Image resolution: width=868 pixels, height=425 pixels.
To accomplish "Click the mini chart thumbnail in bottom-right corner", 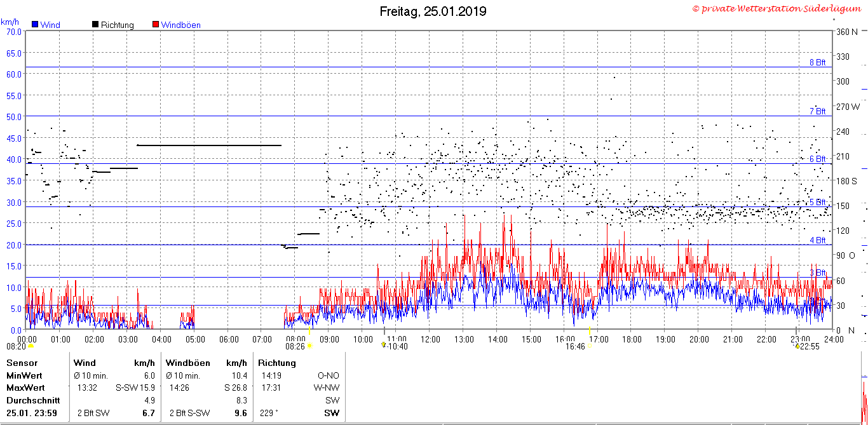I will [864, 400].
